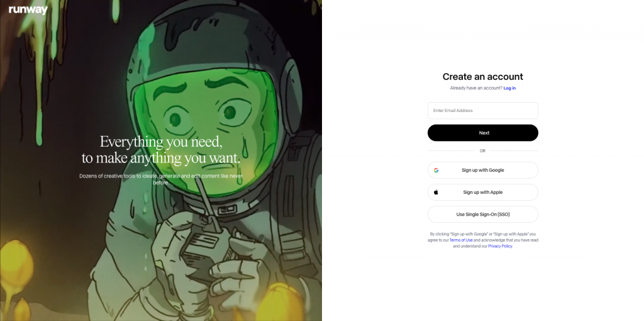Click the Already have an account text
The image size is (644, 321).
(476, 88)
